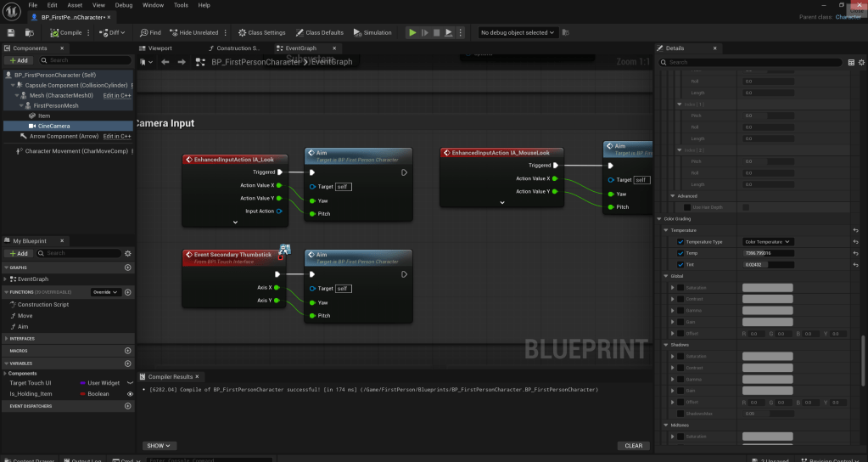Toggle Is_Holding_Item variable eye visibility
868x462 pixels.
[130, 394]
